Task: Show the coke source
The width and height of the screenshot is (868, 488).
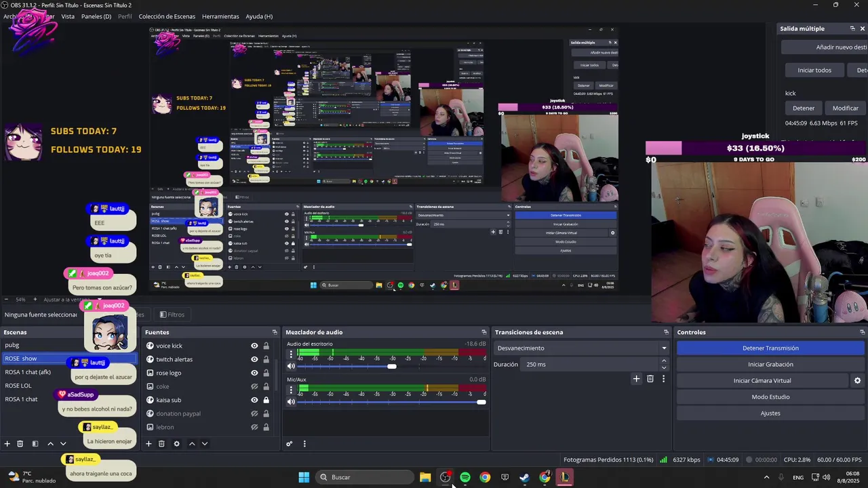Action: tap(254, 386)
